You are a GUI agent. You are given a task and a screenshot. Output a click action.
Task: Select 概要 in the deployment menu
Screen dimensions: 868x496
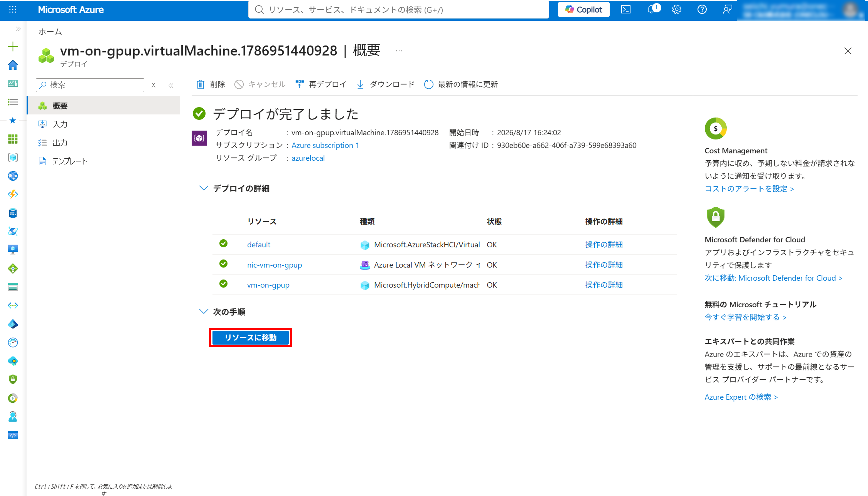pyautogui.click(x=104, y=106)
